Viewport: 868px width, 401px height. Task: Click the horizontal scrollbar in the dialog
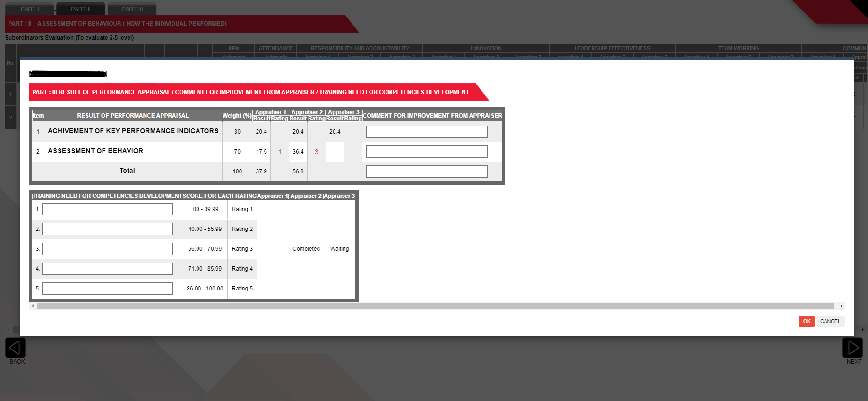point(435,306)
